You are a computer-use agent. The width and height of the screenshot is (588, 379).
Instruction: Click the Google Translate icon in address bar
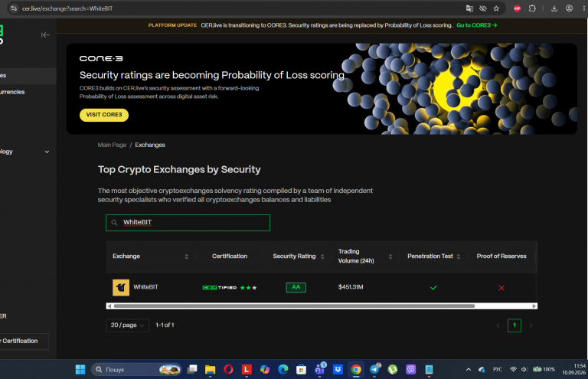tap(469, 8)
